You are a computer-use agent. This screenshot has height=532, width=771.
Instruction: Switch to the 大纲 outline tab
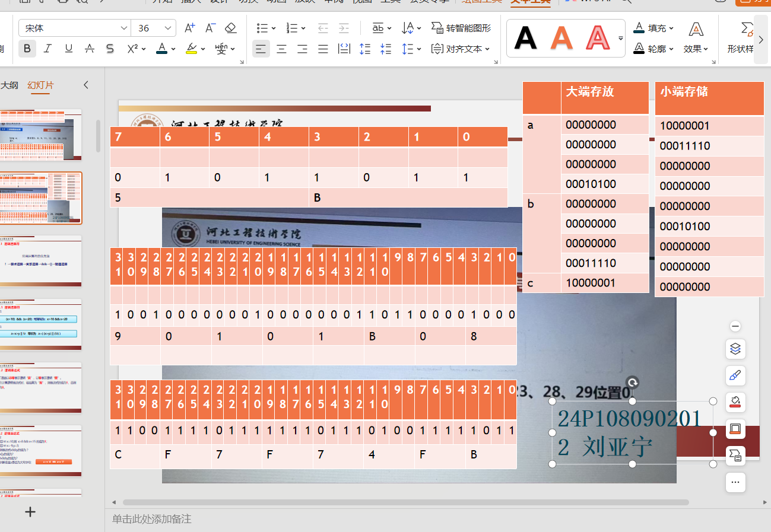click(x=9, y=85)
